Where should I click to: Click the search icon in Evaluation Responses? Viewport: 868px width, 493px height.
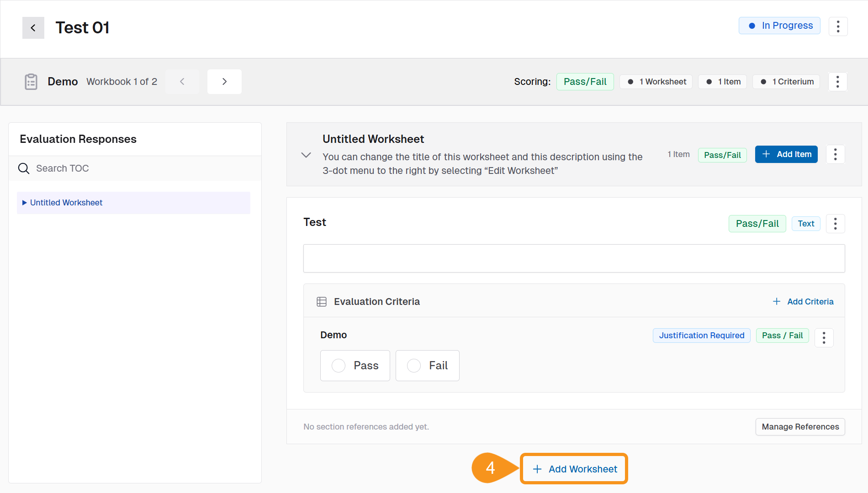coord(23,168)
